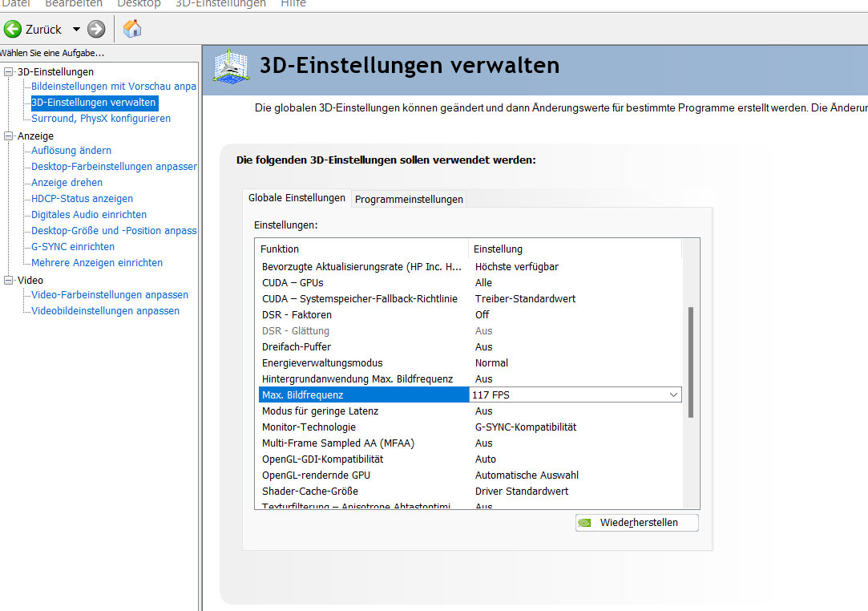Open Anzeige drehen

(x=67, y=183)
